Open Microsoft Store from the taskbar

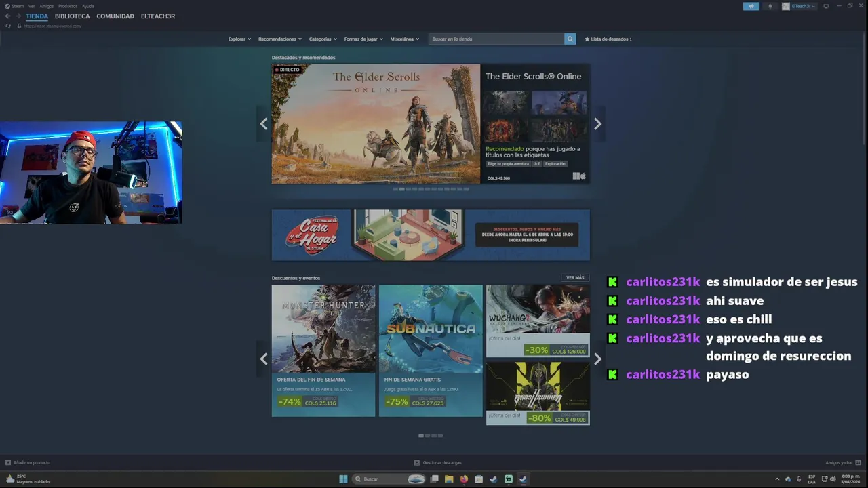point(479,479)
